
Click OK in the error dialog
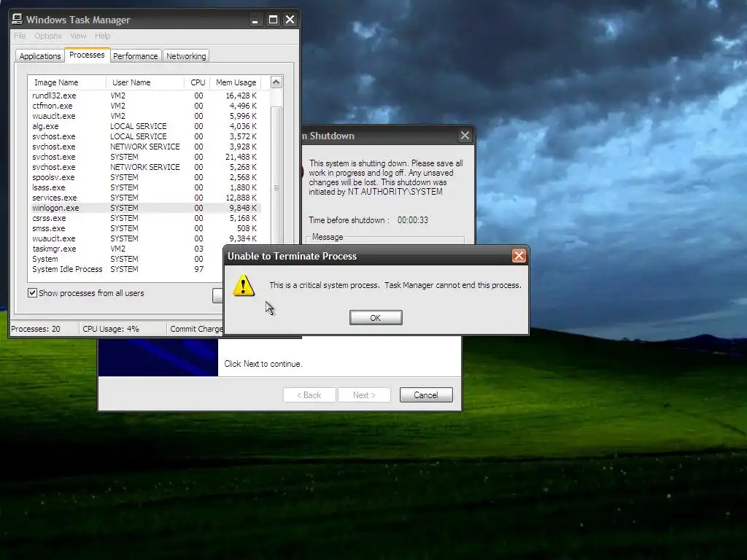376,318
